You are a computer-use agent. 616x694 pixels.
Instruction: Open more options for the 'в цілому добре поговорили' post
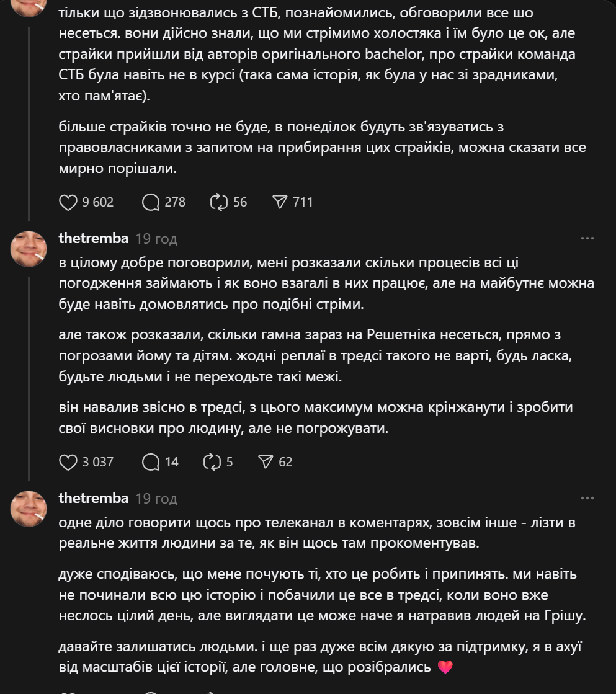pos(587,238)
